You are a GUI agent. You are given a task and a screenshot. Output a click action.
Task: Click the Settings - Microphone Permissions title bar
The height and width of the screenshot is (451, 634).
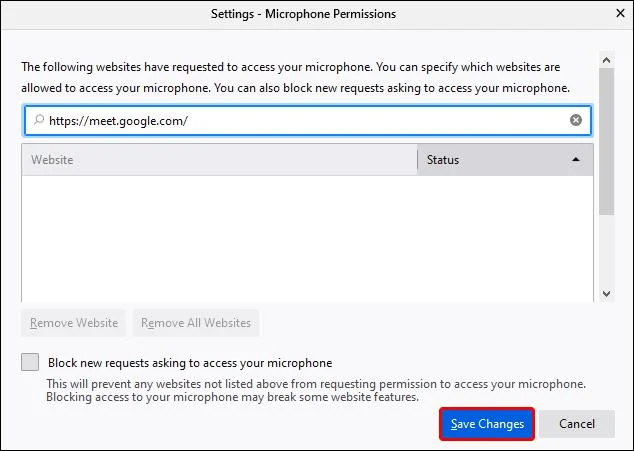click(303, 14)
